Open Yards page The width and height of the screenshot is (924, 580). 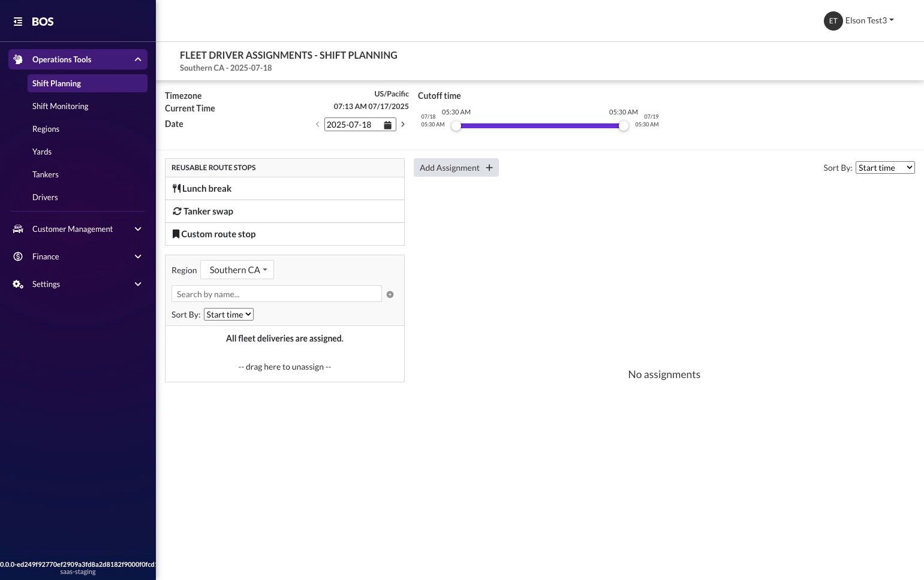[42, 152]
